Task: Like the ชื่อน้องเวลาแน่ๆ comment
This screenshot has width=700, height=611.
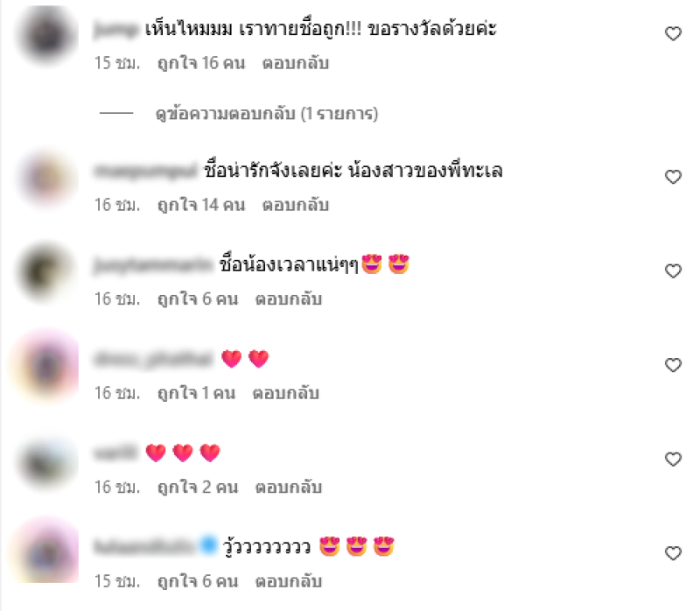Action: pyautogui.click(x=673, y=271)
